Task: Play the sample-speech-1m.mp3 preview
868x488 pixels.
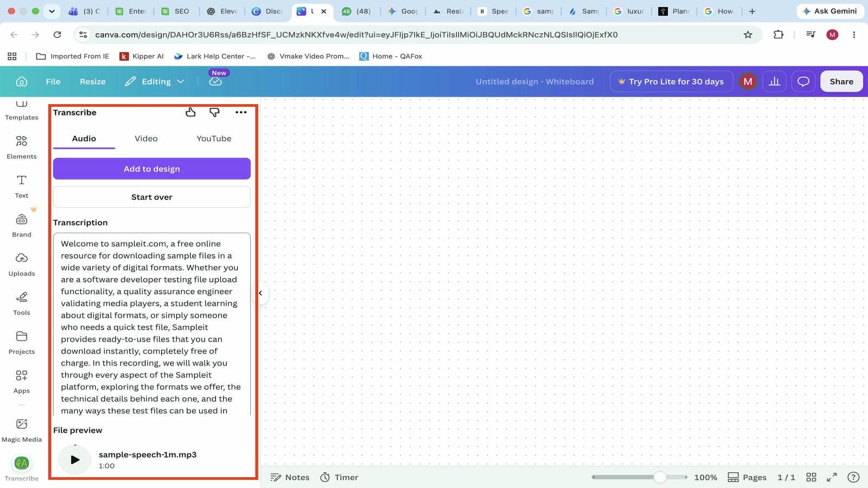Action: pos(75,459)
